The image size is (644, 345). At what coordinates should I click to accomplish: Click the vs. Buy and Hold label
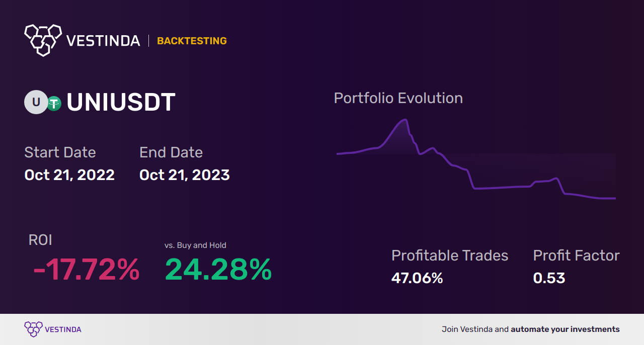[195, 245]
